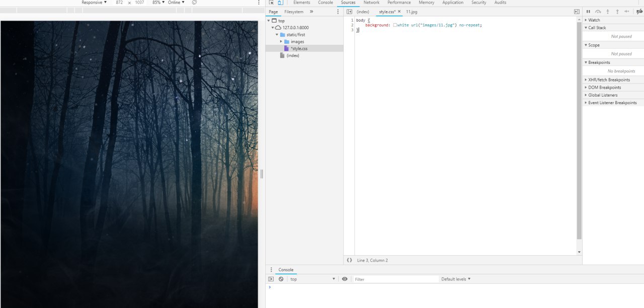Hide the debugger sidebar icon

[x=577, y=12]
